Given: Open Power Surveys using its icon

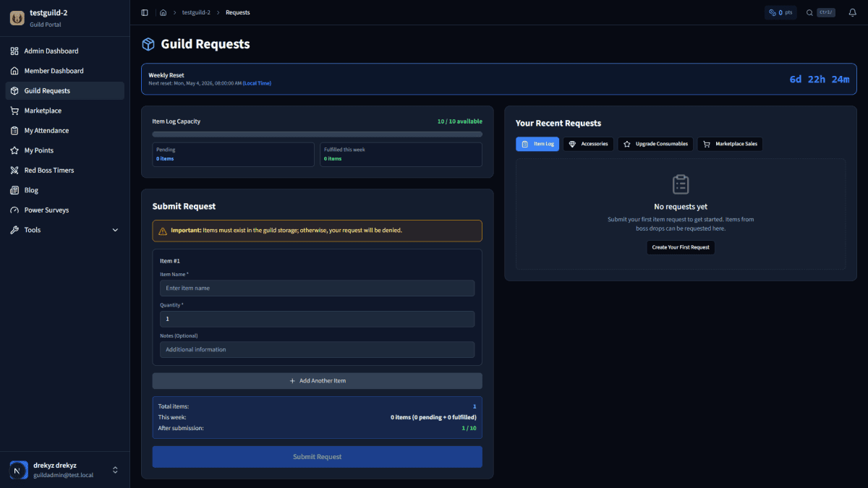Looking at the screenshot, I should (x=14, y=210).
